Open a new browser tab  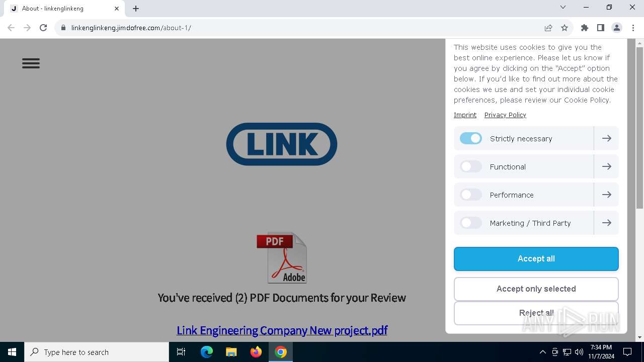point(136,9)
